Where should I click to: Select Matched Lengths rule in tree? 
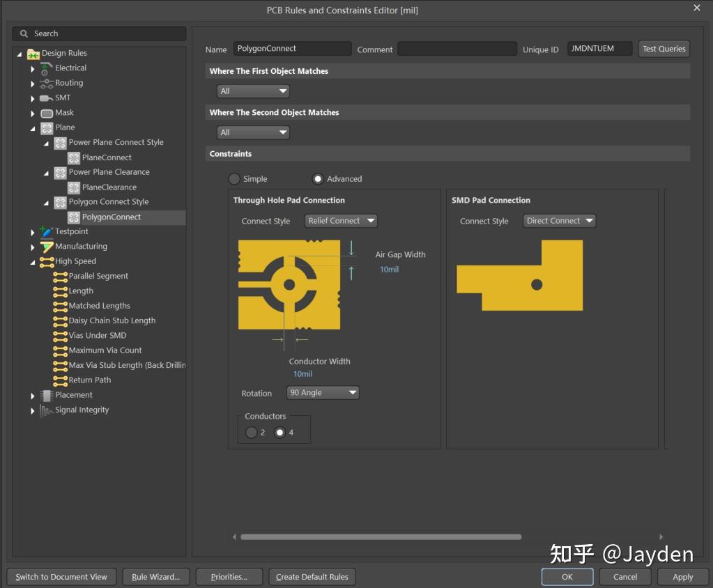[99, 306]
